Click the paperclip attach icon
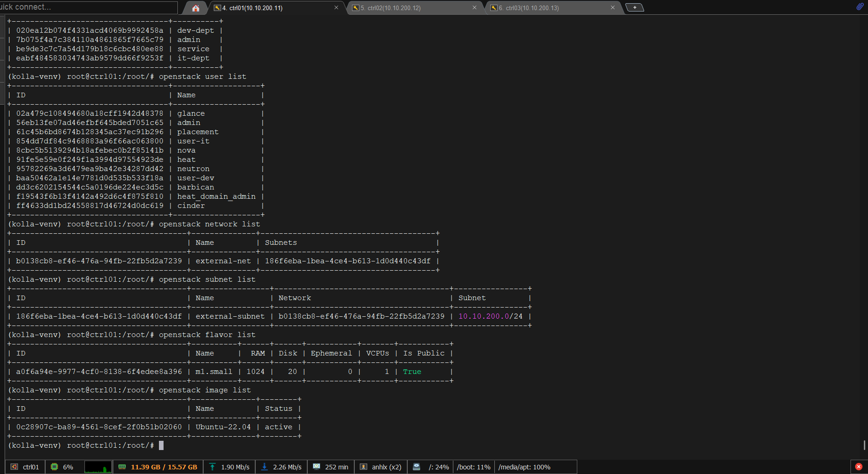The height and width of the screenshot is (474, 868). [860, 6]
